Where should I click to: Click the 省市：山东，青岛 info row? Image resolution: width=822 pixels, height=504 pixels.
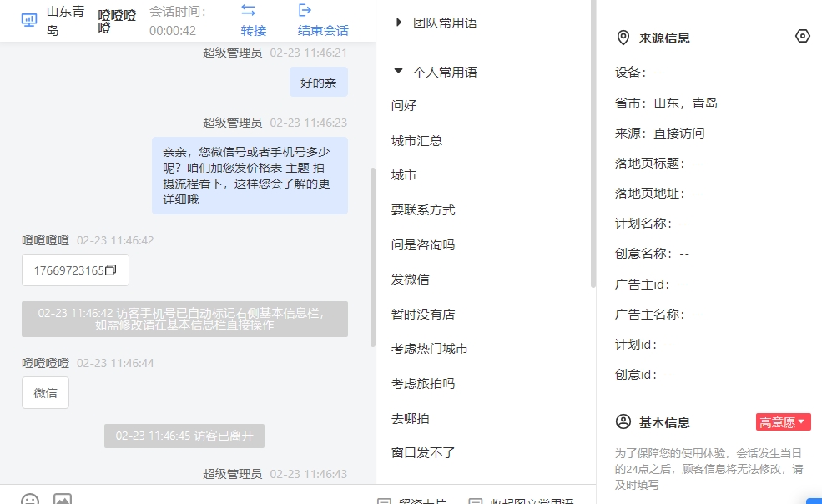666,103
